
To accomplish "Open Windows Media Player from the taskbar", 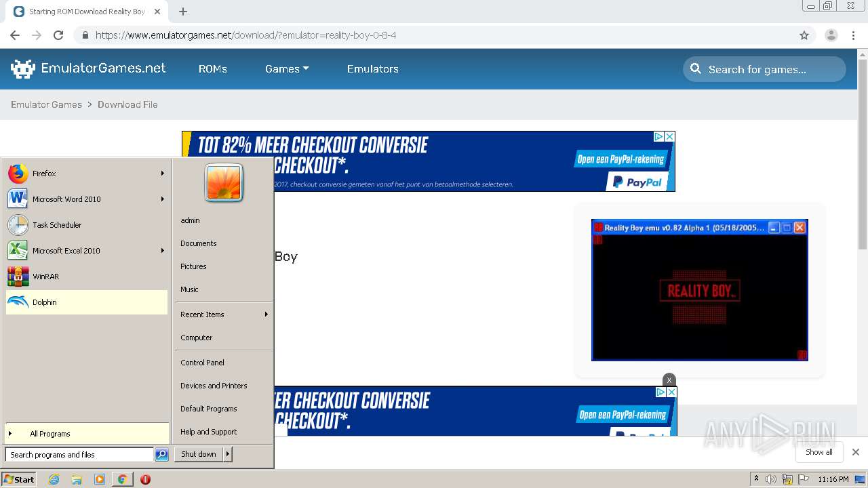I will tap(100, 479).
